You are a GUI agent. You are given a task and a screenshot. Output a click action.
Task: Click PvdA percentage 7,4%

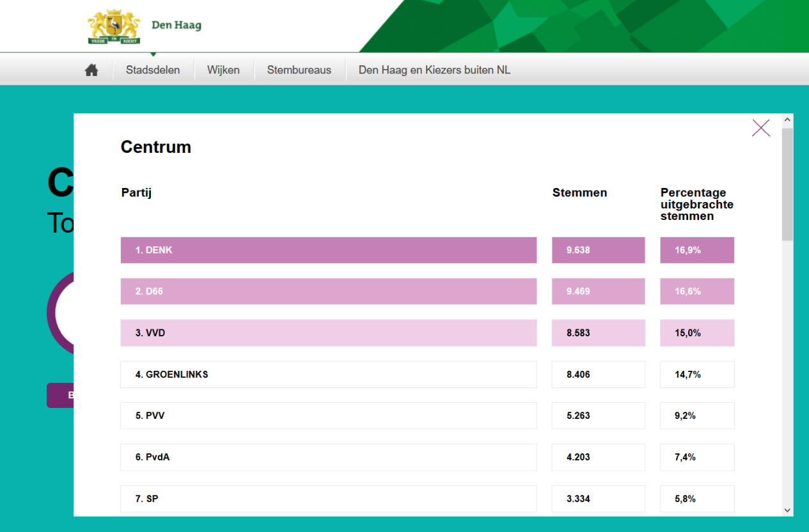697,457
